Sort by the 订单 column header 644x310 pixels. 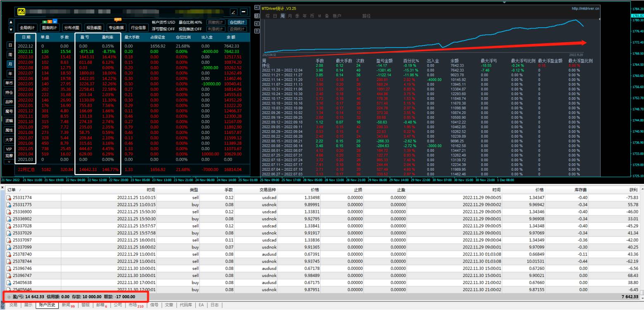coord(12,190)
